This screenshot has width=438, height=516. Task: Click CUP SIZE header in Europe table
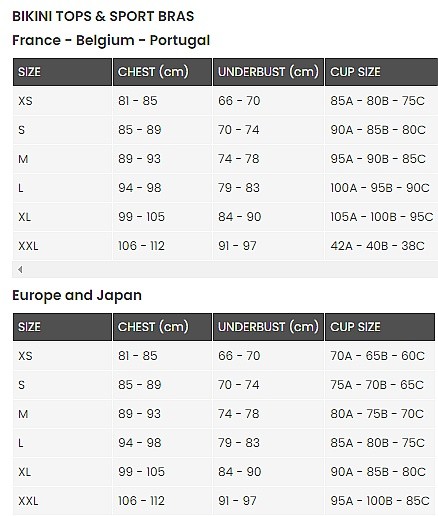(380, 327)
